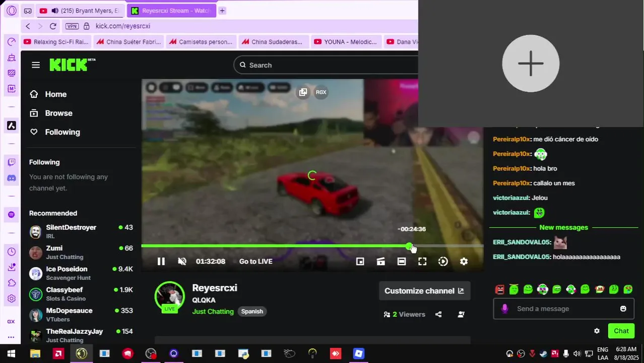Open Spotify in Opera sidebar
The height and width of the screenshot is (363, 644).
(x=12, y=215)
